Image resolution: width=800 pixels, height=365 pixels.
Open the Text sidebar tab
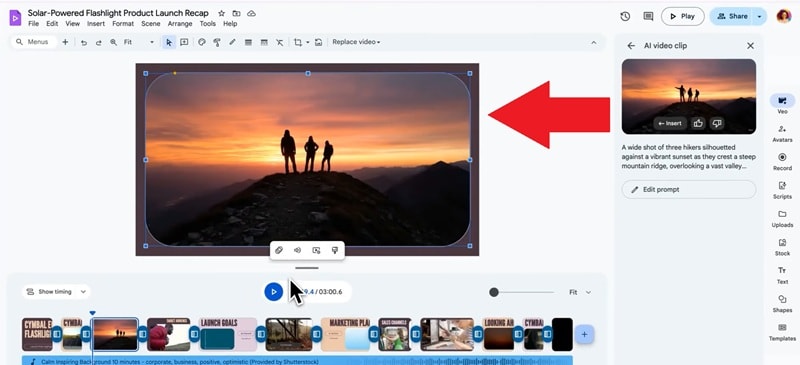point(782,275)
